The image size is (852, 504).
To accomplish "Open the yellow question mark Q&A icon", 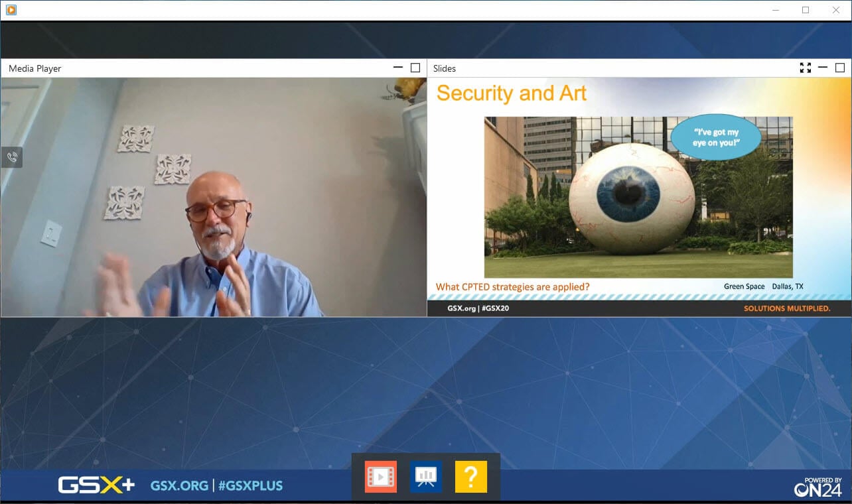I will (471, 477).
